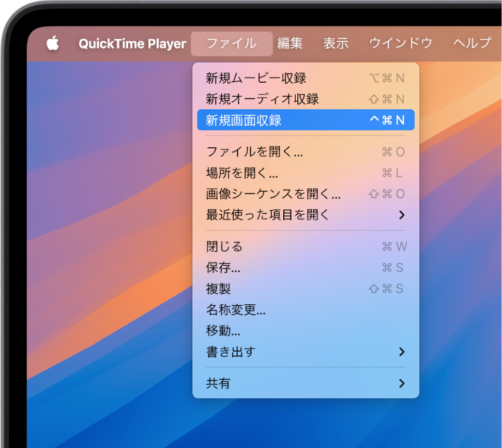Screen dimensions: 502x448
Task: Expand 最近使った項目を開く submenu arrow
Action: 402,215
